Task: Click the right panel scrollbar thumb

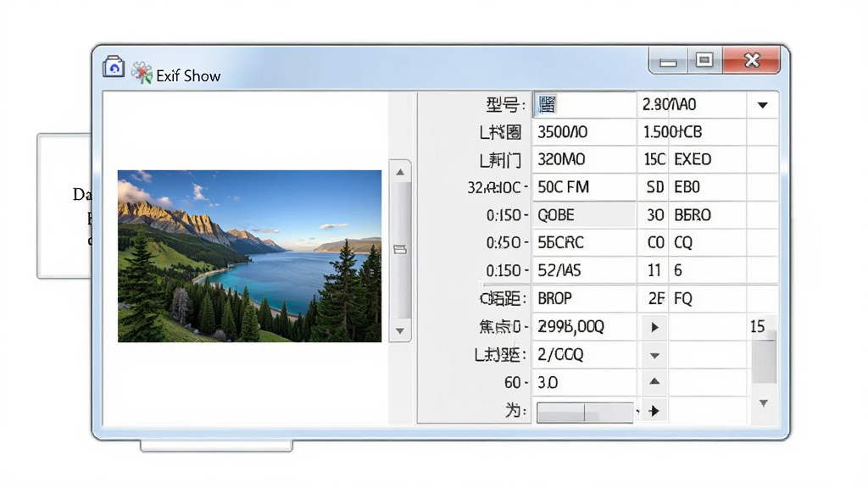Action: pyautogui.click(x=764, y=358)
